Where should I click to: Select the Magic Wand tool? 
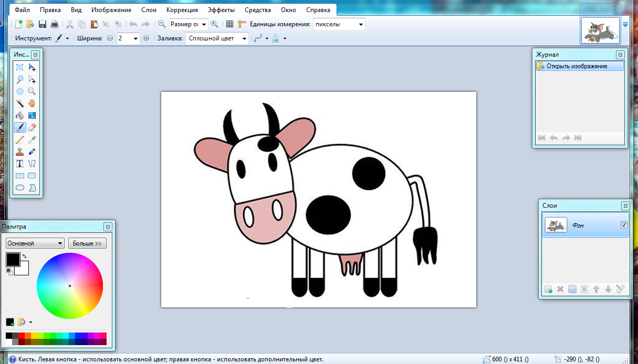[19, 103]
